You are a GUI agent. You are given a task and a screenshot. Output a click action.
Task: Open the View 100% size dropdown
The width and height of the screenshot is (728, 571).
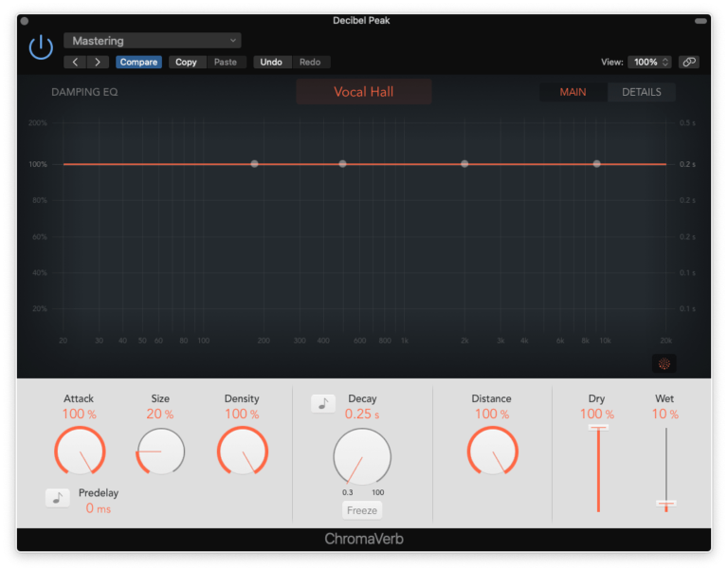click(649, 62)
